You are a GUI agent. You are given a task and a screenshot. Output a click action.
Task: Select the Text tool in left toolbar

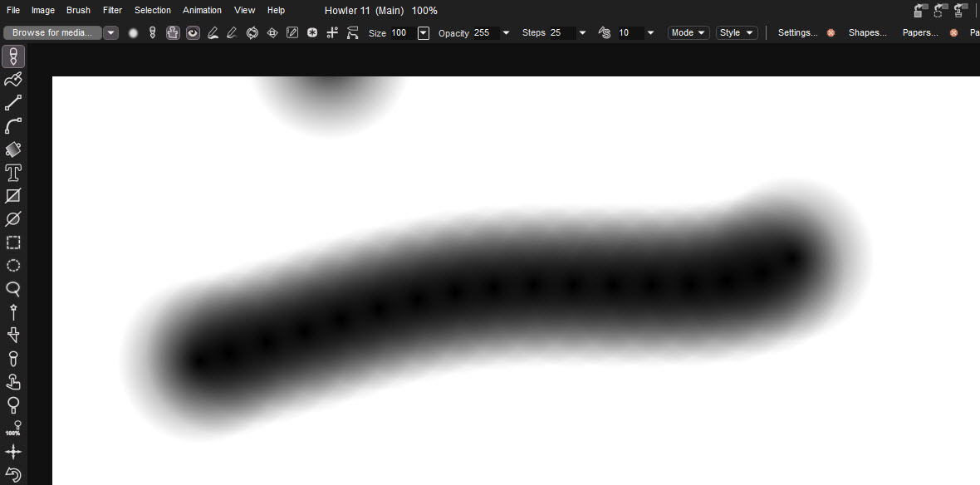[x=13, y=173]
